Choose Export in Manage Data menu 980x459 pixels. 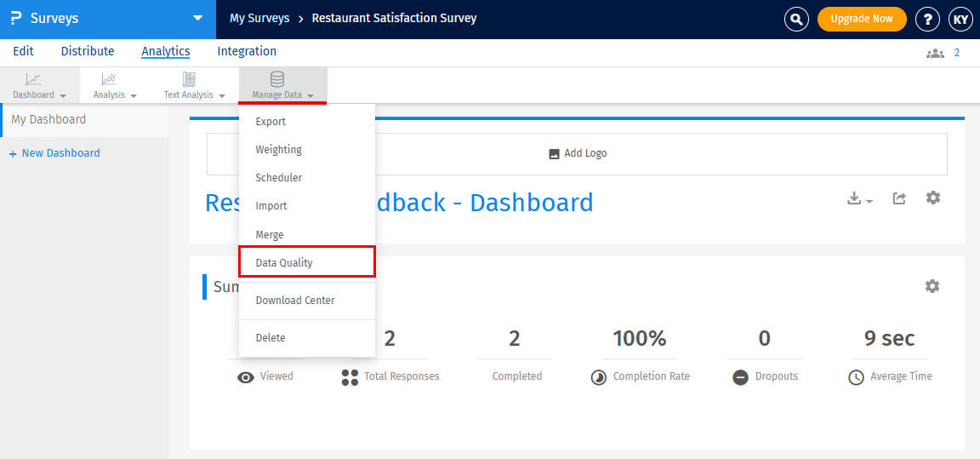pos(271,121)
